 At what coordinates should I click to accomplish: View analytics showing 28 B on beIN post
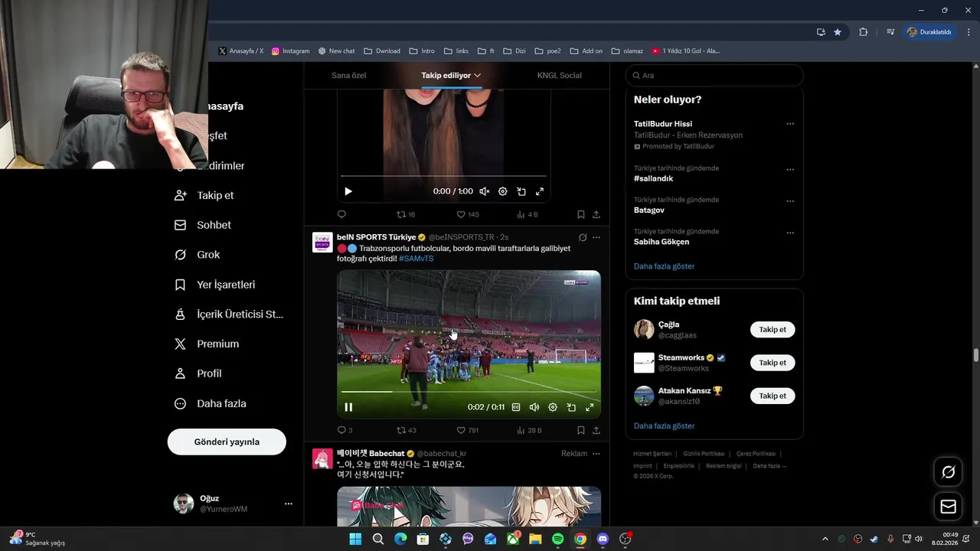[529, 430]
